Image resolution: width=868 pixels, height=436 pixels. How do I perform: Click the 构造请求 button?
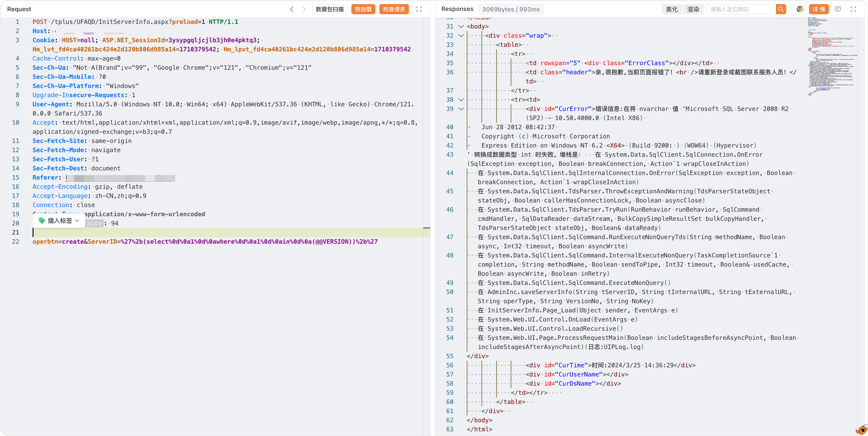pyautogui.click(x=394, y=9)
